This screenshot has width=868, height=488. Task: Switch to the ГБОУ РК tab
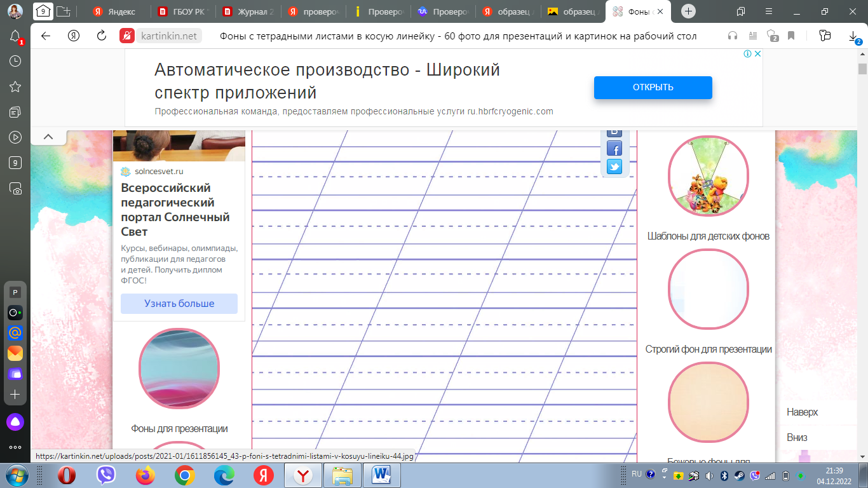pyautogui.click(x=184, y=11)
